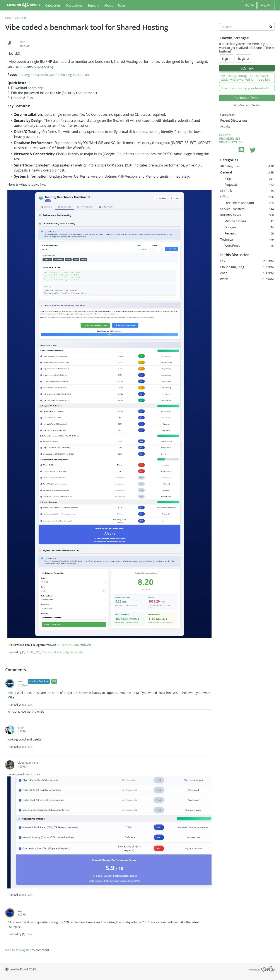Open Discussions in the top navigation

point(74,5)
